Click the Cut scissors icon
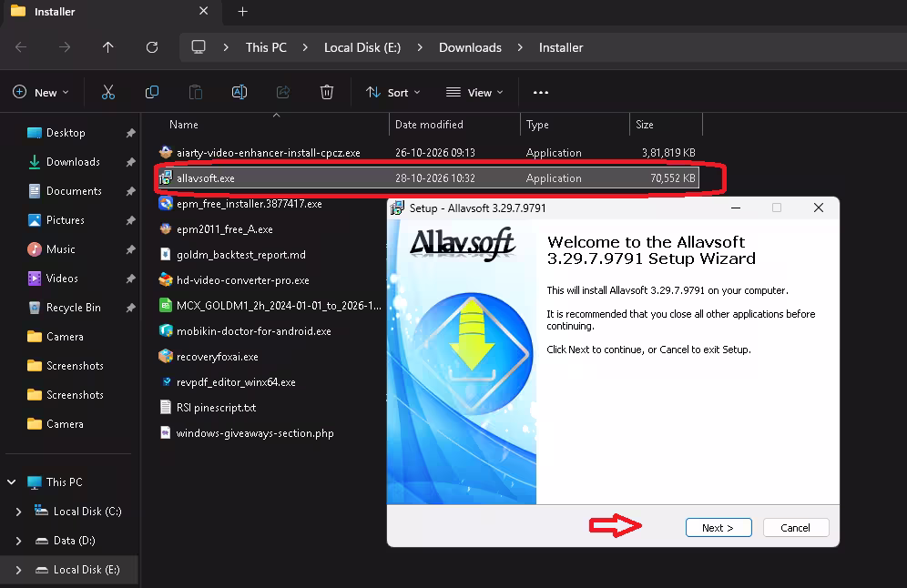The height and width of the screenshot is (588, 907). 108,92
